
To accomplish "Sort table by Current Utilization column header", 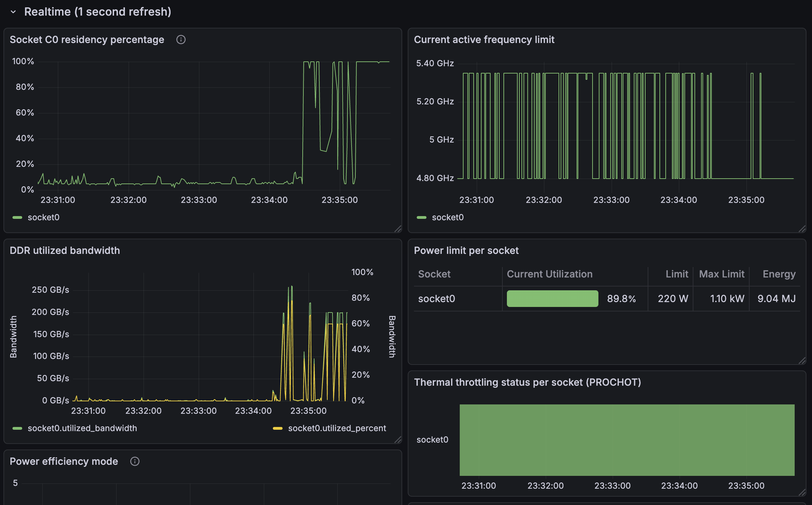I will [x=550, y=274].
